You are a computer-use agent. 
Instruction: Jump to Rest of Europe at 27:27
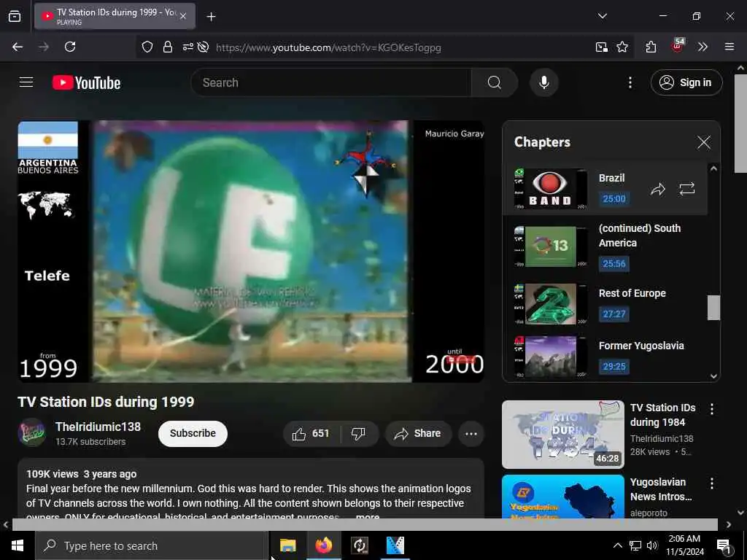[x=614, y=314]
